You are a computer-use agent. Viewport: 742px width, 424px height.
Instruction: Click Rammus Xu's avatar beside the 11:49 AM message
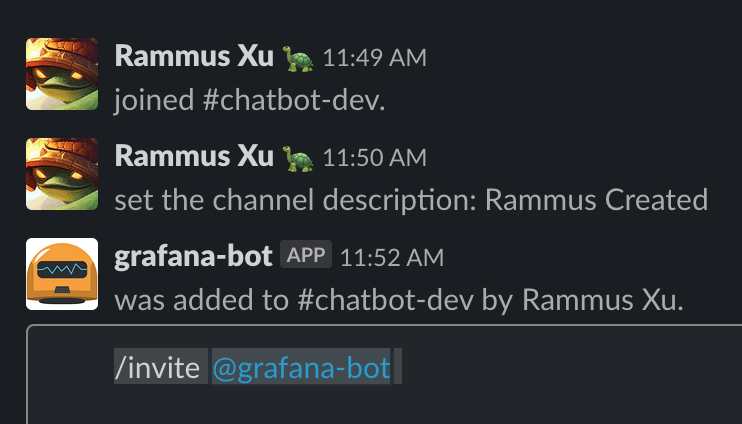[x=62, y=74]
